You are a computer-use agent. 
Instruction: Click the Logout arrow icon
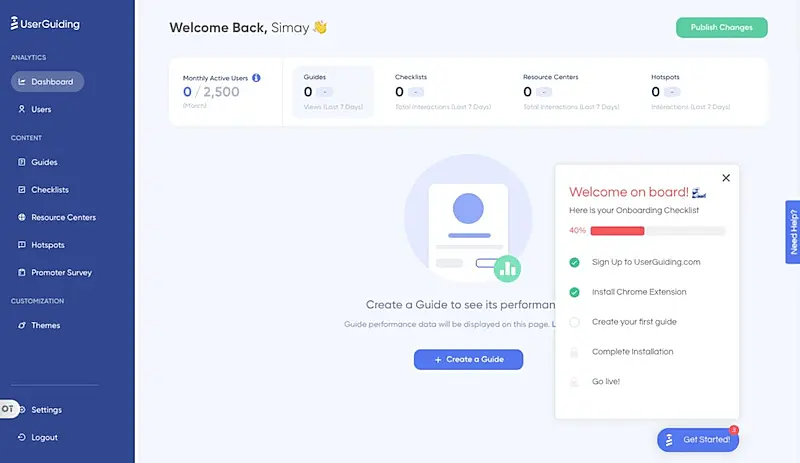22,437
